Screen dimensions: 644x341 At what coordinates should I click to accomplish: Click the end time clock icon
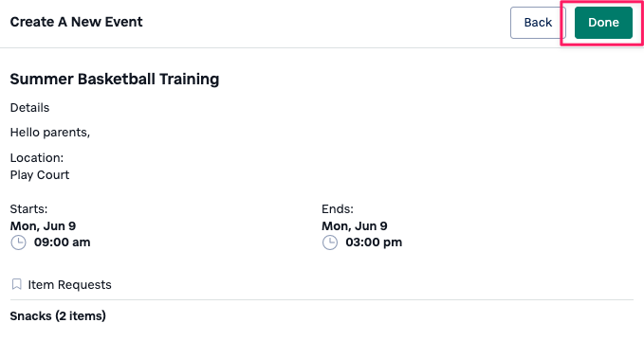click(x=330, y=242)
